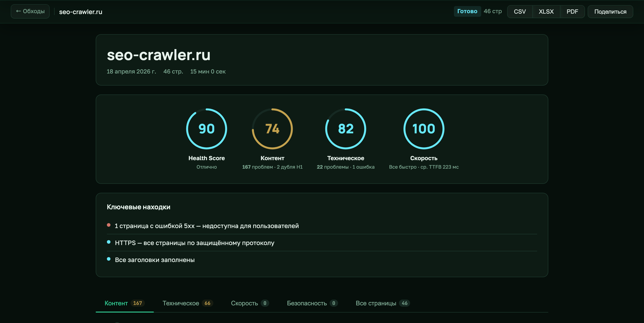The image size is (644, 323).
Task: Click the 'Отлично' rating label
Action: (206, 167)
